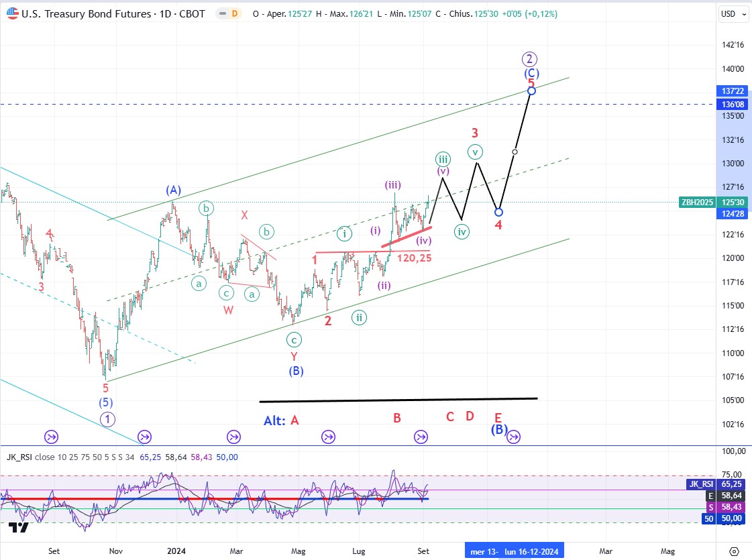This screenshot has height=560, width=752.
Task: Select the red X wave label
Action: coord(245,215)
